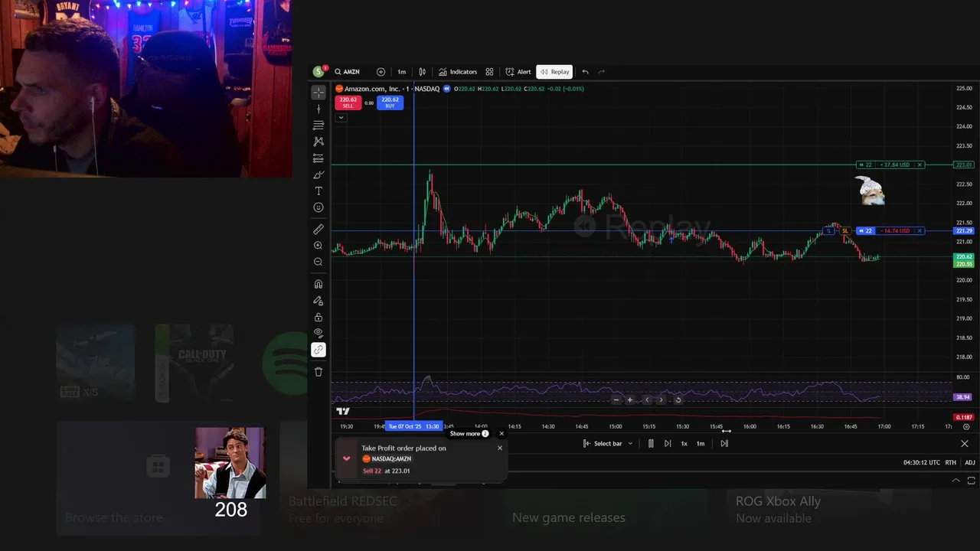Select the Text annotation tool

pos(318,191)
